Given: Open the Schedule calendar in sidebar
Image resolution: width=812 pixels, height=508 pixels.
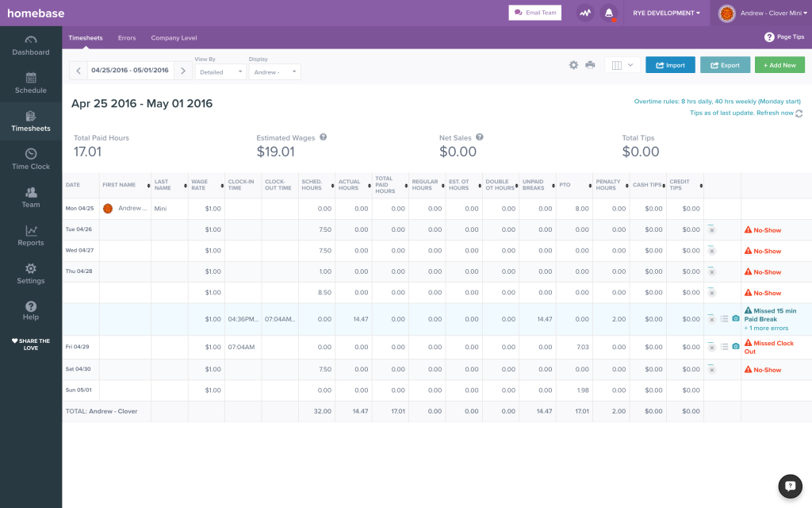Looking at the screenshot, I should coord(31,83).
